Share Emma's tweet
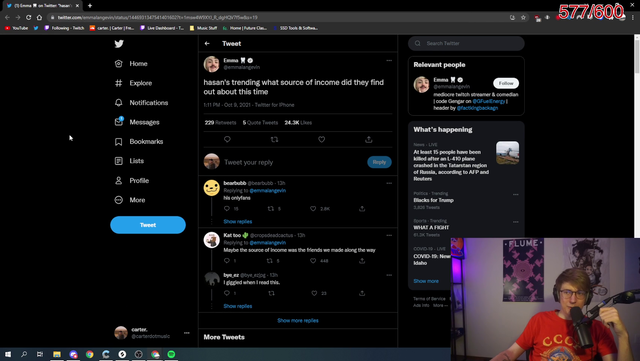The image size is (640, 361). click(x=369, y=139)
